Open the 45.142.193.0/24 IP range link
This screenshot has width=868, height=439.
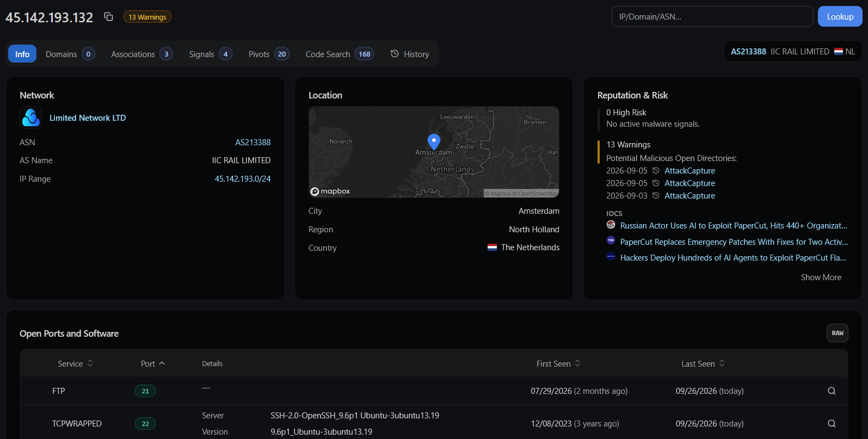point(243,178)
